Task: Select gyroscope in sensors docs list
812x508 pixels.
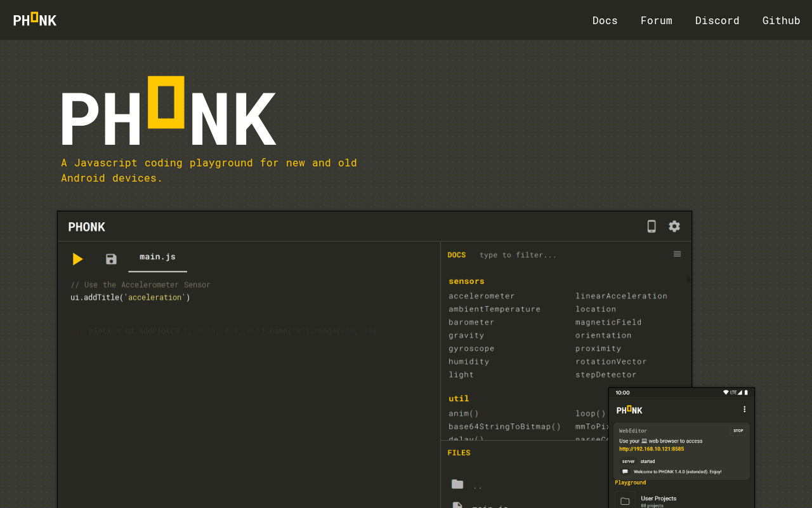Action: click(x=471, y=349)
